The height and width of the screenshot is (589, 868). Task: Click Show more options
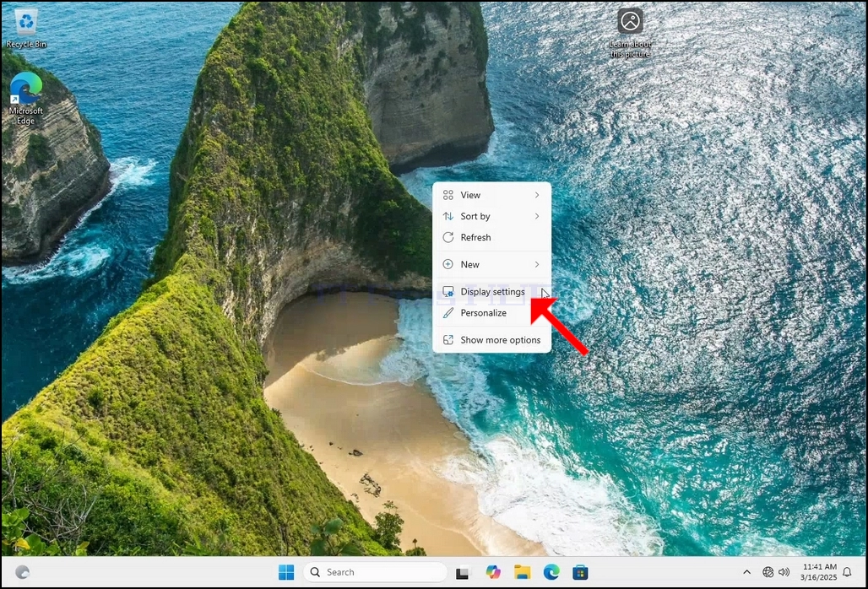tap(491, 340)
